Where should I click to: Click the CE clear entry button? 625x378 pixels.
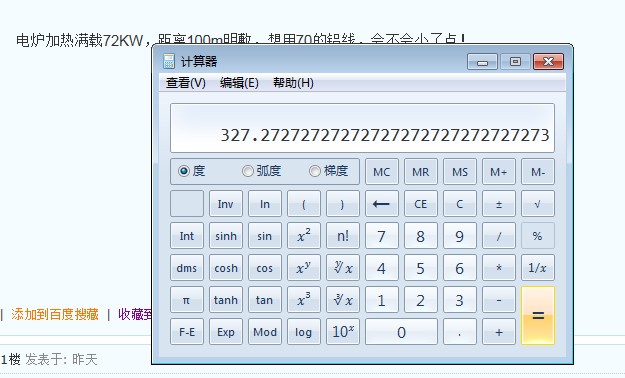421,204
